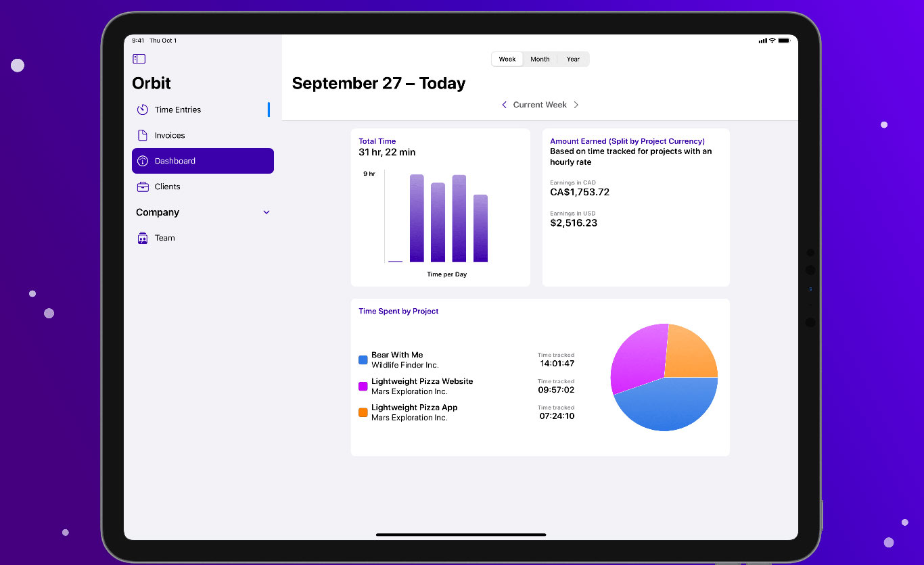924x565 pixels.
Task: Click the 9:41 status bar clock
Action: coord(138,41)
